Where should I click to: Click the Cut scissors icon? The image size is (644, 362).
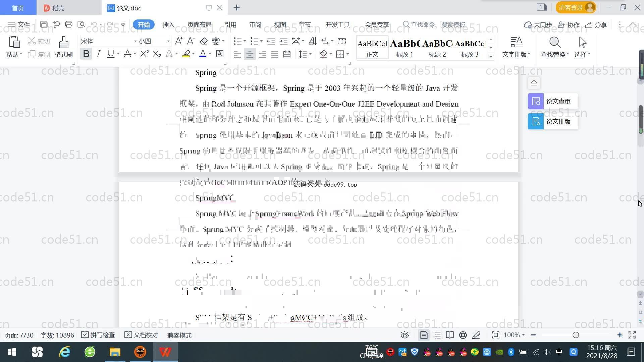coord(32,41)
